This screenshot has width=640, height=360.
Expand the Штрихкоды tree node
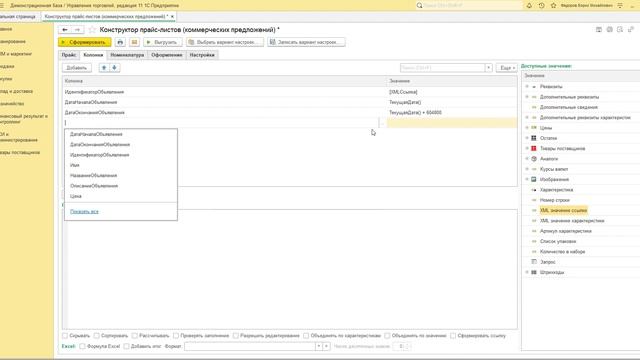tap(527, 272)
